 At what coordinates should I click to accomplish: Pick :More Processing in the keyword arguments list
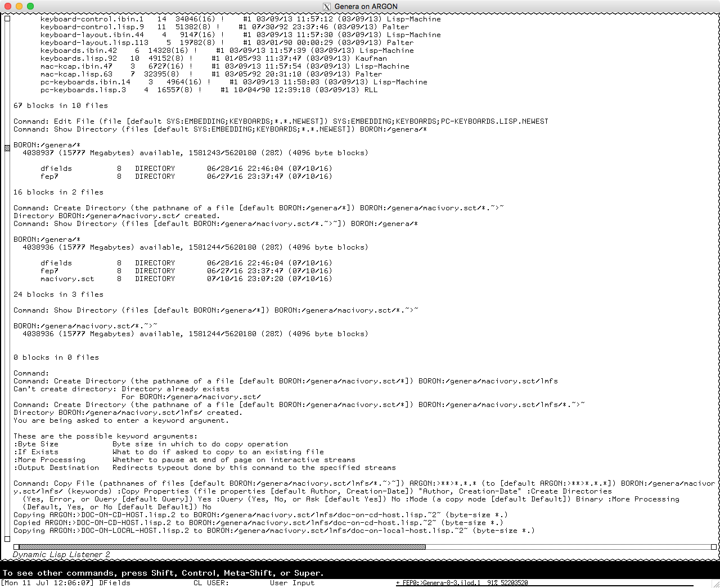pos(49,460)
